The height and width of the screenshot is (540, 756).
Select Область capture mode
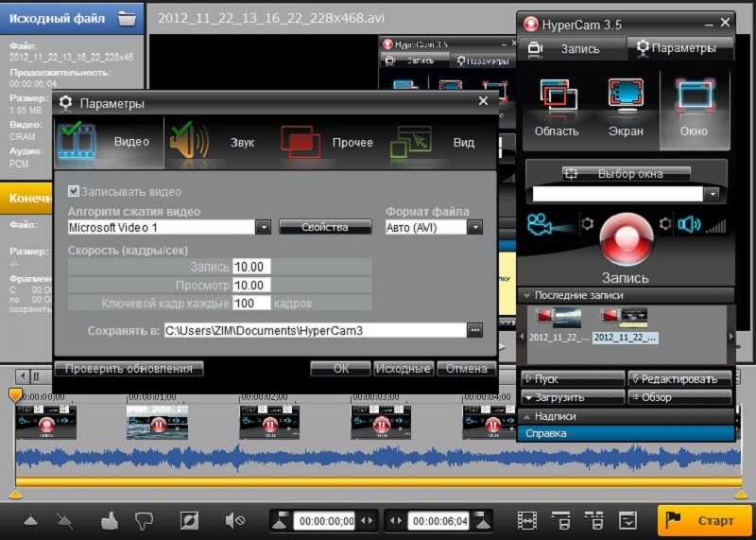pyautogui.click(x=557, y=109)
